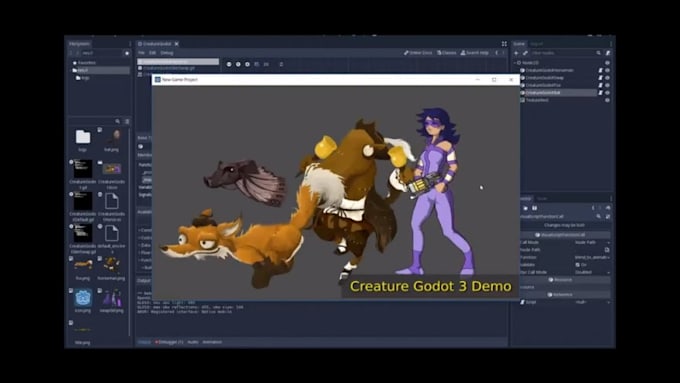The width and height of the screenshot is (680, 383).
Task: Click the Animation bottom panel tab
Action: pyautogui.click(x=212, y=342)
